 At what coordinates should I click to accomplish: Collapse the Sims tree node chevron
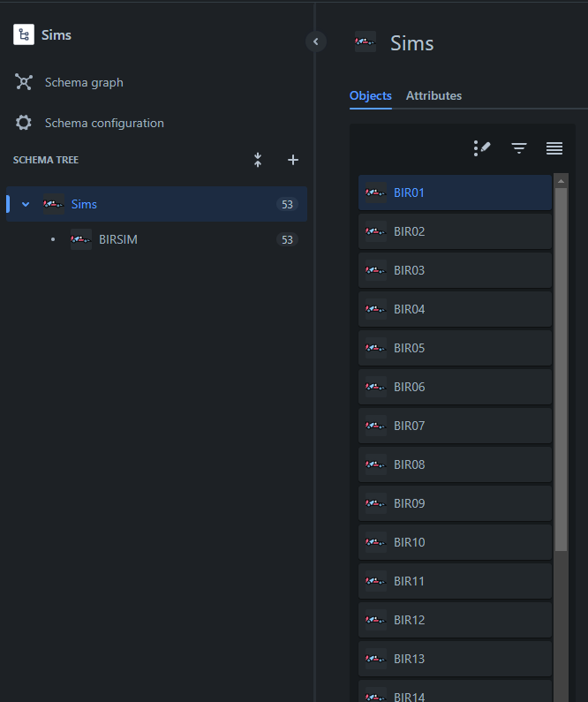click(x=26, y=204)
